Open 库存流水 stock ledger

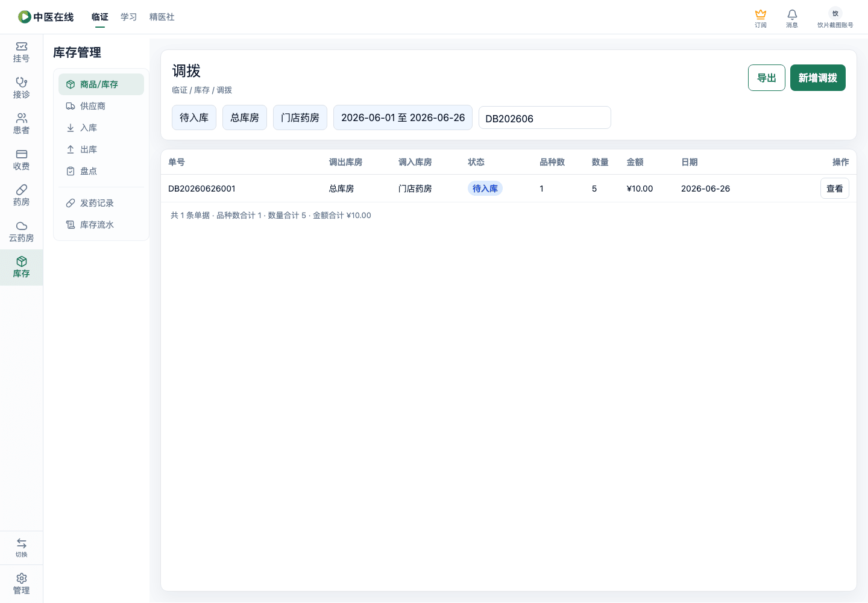click(x=101, y=225)
